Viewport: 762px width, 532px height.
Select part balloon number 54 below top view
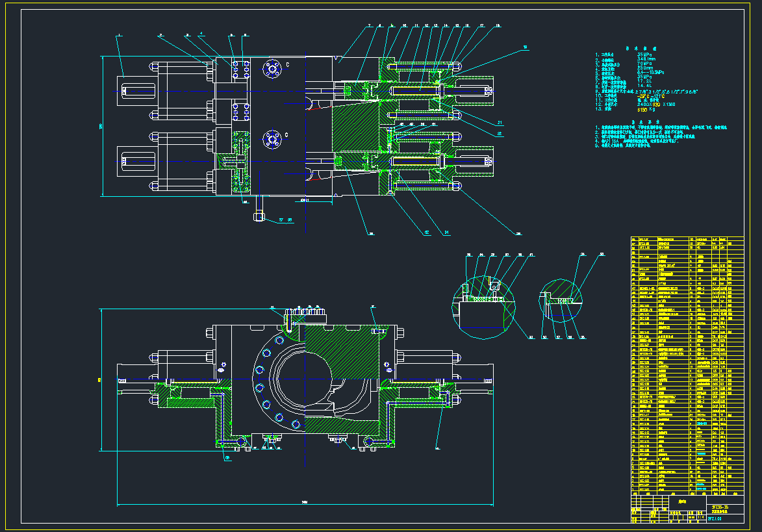coord(446,233)
